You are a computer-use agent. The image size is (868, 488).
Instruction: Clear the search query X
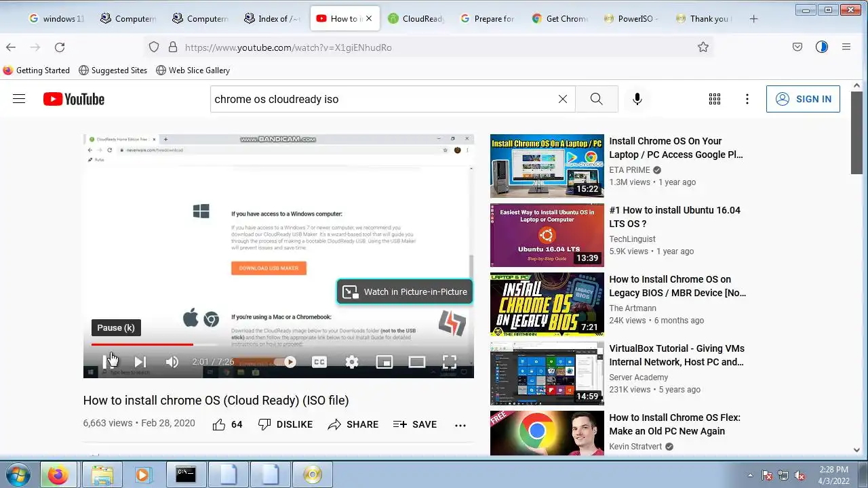(x=563, y=99)
